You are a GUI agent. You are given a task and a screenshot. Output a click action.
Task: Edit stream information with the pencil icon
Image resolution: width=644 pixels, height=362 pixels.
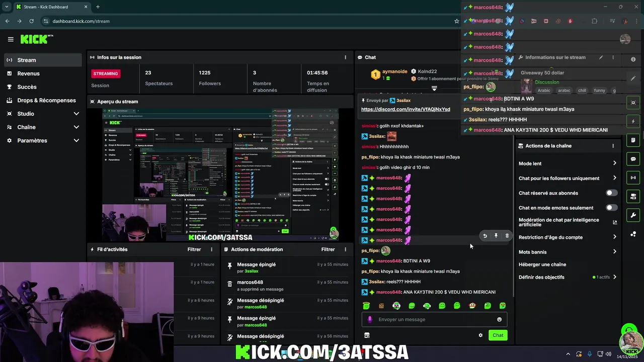click(601, 57)
